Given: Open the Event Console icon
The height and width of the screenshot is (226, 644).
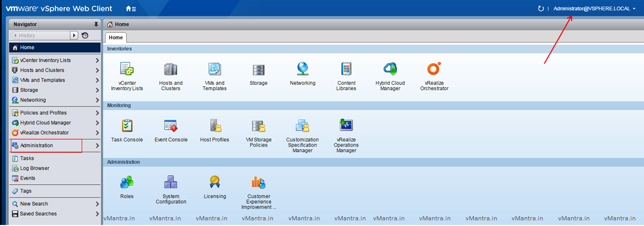Looking at the screenshot, I should tap(171, 125).
